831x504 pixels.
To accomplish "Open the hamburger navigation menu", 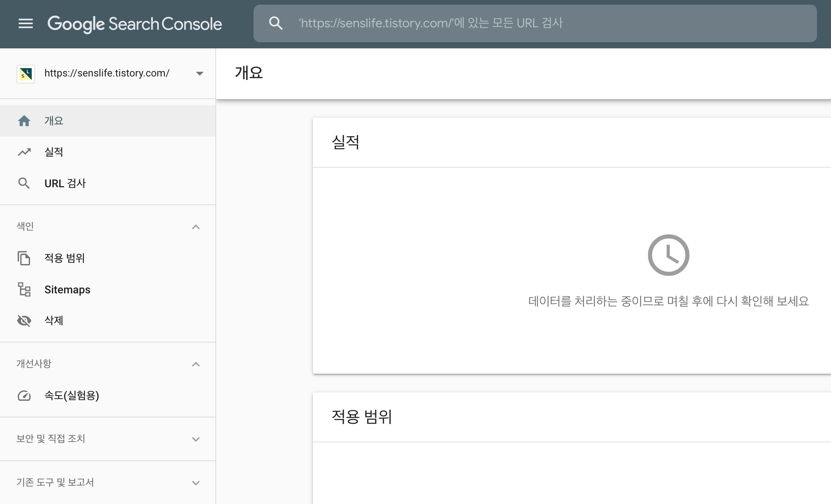I will (x=26, y=23).
